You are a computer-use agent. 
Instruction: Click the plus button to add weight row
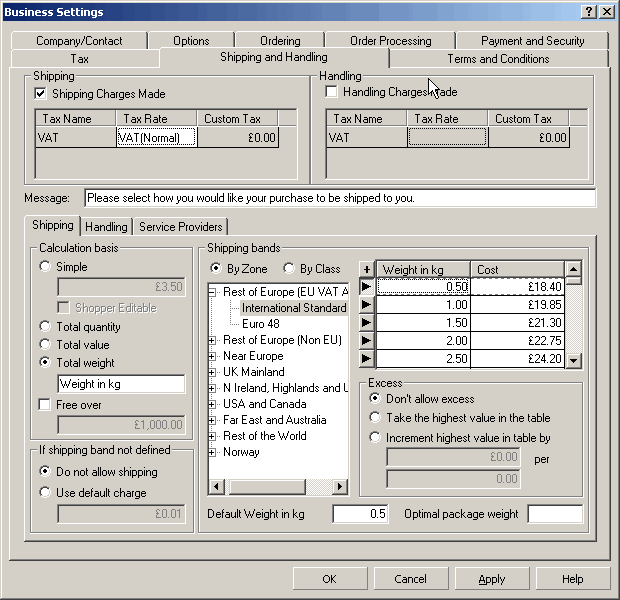pyautogui.click(x=366, y=269)
